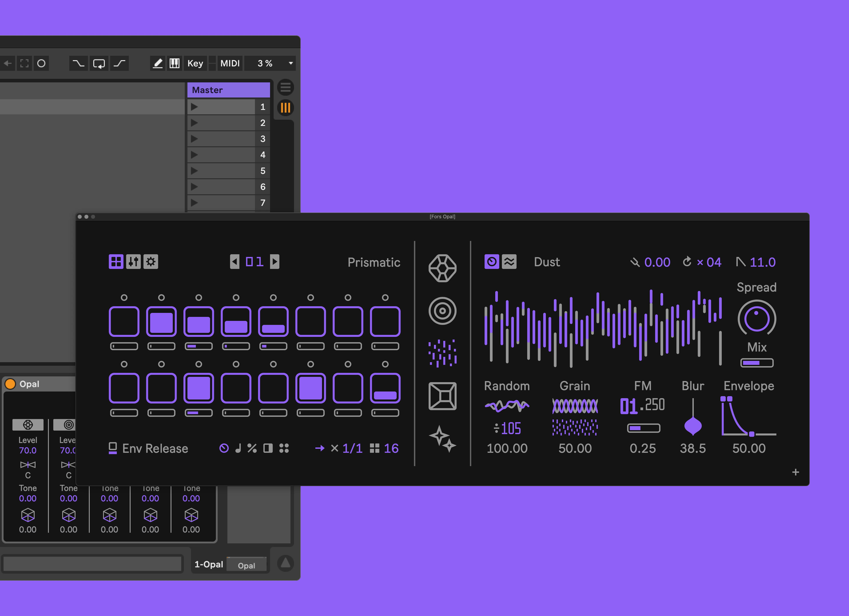Click the Master track header
The image size is (849, 616).
(x=228, y=90)
